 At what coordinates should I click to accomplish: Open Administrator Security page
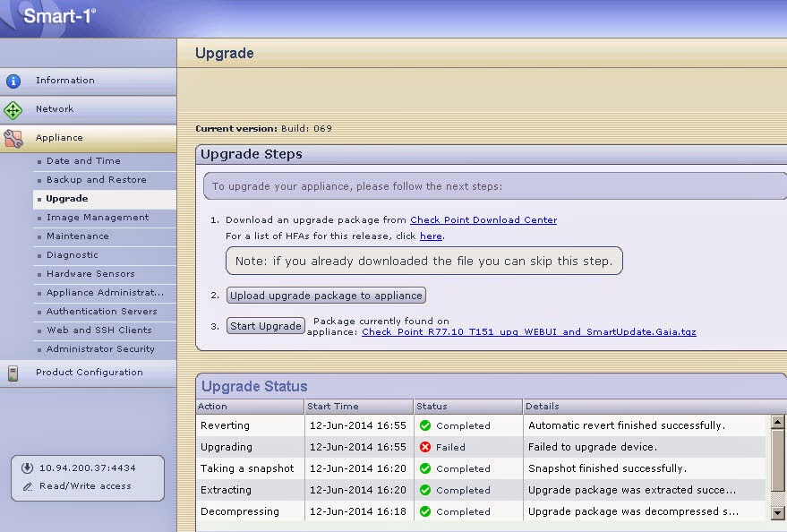pyautogui.click(x=105, y=348)
